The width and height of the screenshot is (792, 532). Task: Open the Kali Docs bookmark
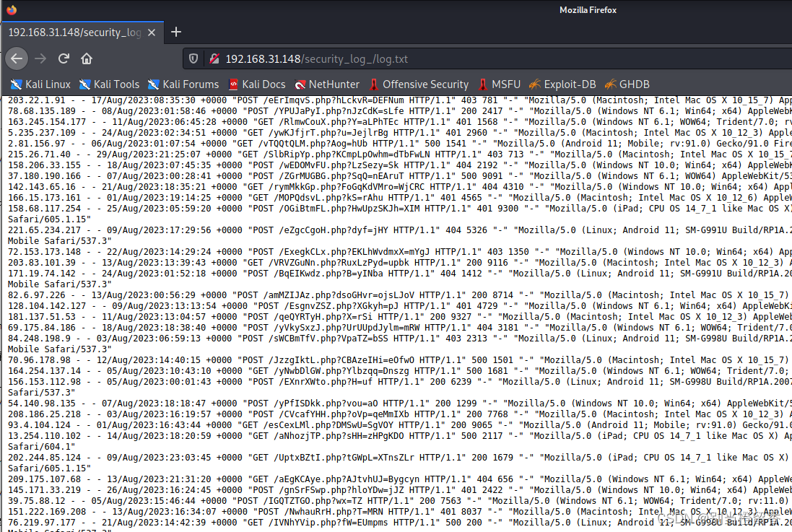[x=256, y=84]
